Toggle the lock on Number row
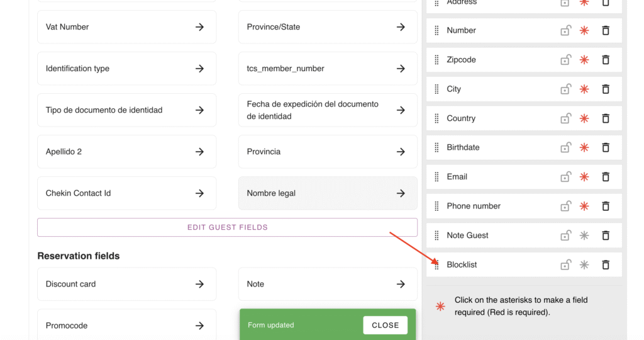This screenshot has height=340, width=644. click(x=565, y=30)
